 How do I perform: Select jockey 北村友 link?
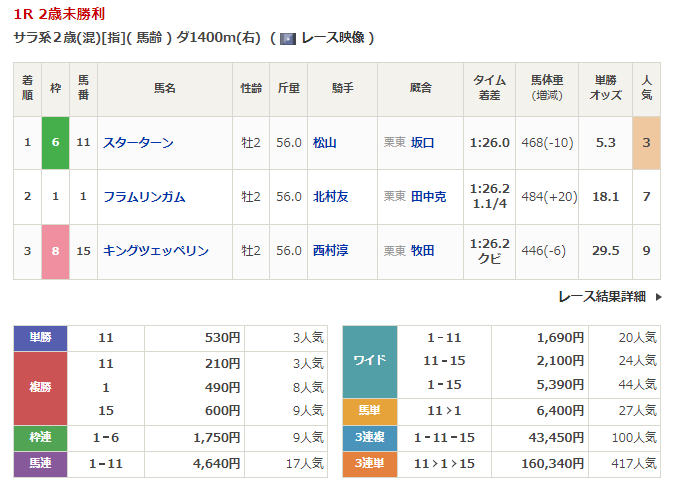point(330,197)
